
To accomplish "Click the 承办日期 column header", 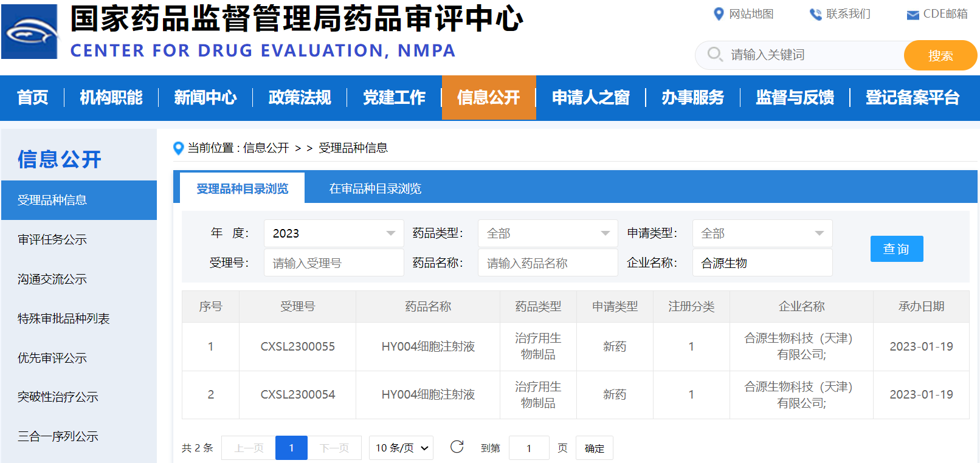I will pos(921,306).
